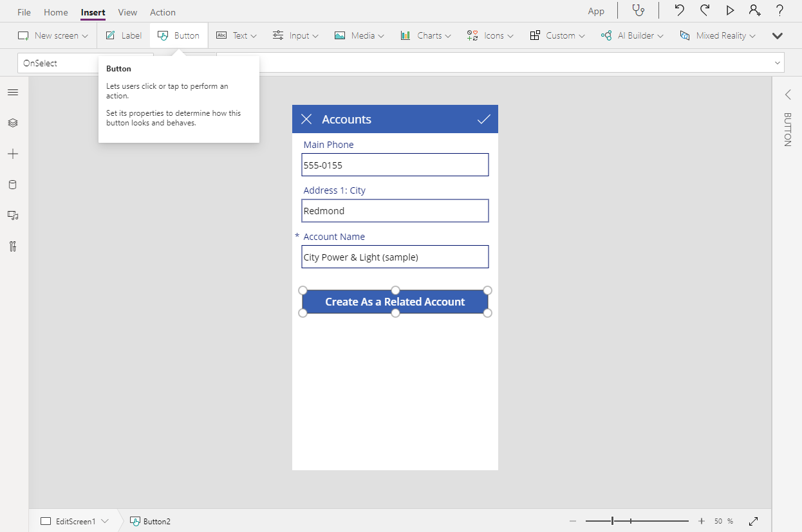The height and width of the screenshot is (532, 802).
Task: Expand the ribbon overflow chevron
Action: 778,36
